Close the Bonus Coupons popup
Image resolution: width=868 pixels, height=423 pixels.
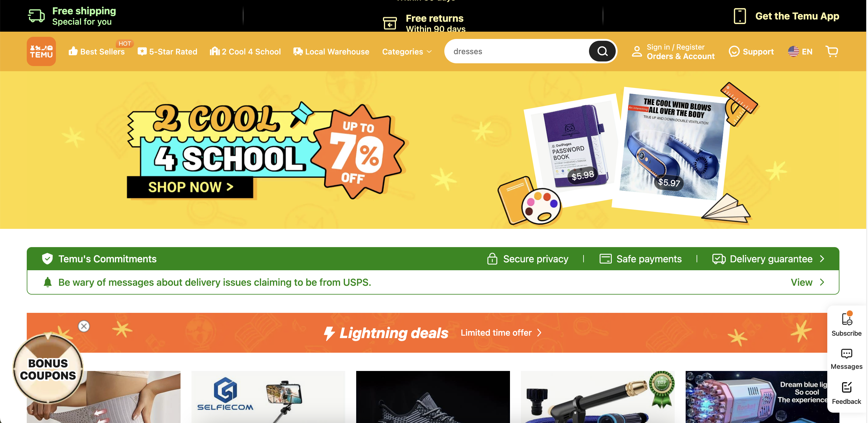(x=84, y=326)
